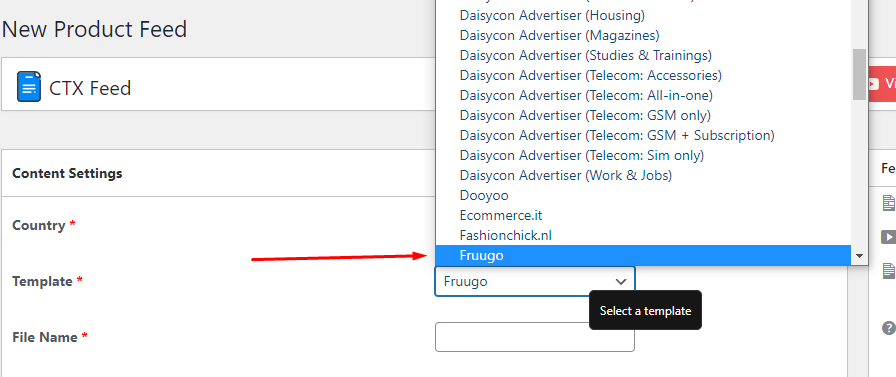Viewport: 896px width, 377px height.
Task: Open the Template dropdown chevron
Action: (621, 282)
